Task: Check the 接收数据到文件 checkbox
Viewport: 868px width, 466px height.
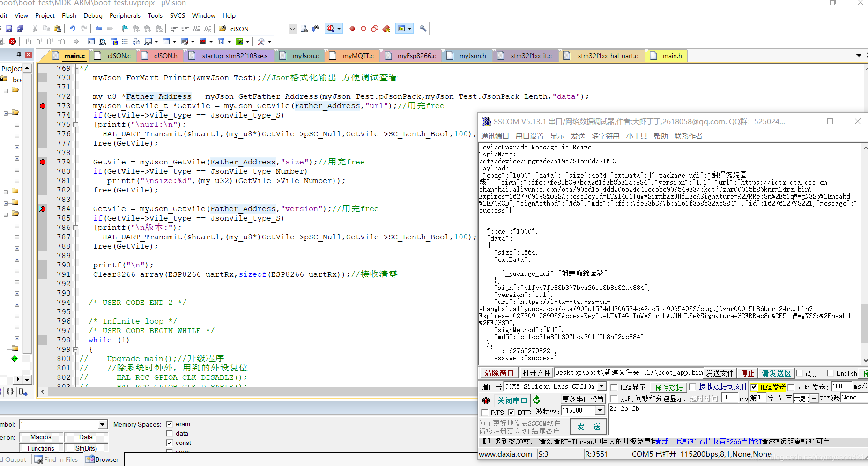Action: tap(692, 387)
